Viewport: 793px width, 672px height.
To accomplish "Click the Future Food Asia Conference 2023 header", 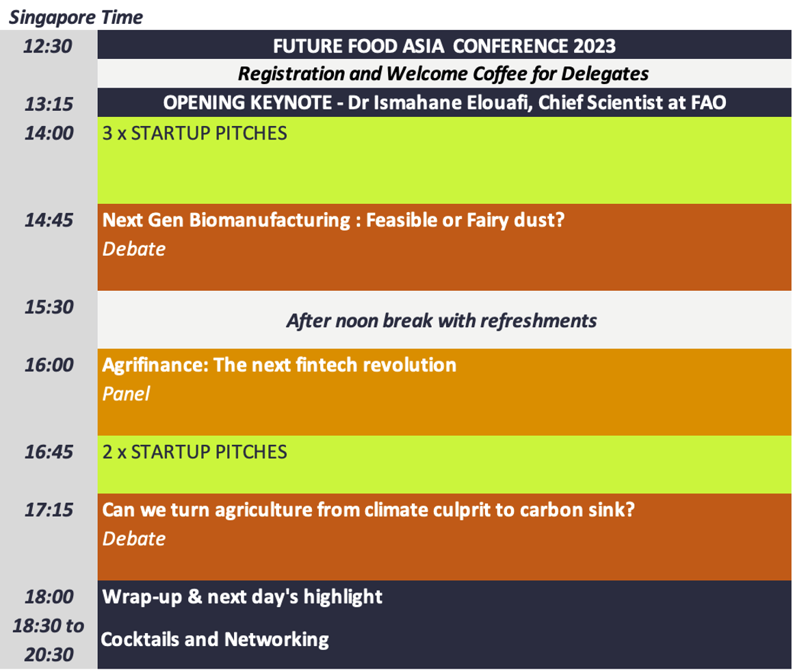I will [444, 46].
